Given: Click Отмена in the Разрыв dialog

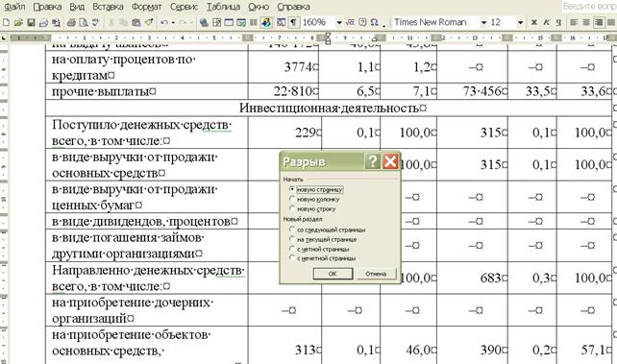Looking at the screenshot, I should (x=376, y=274).
